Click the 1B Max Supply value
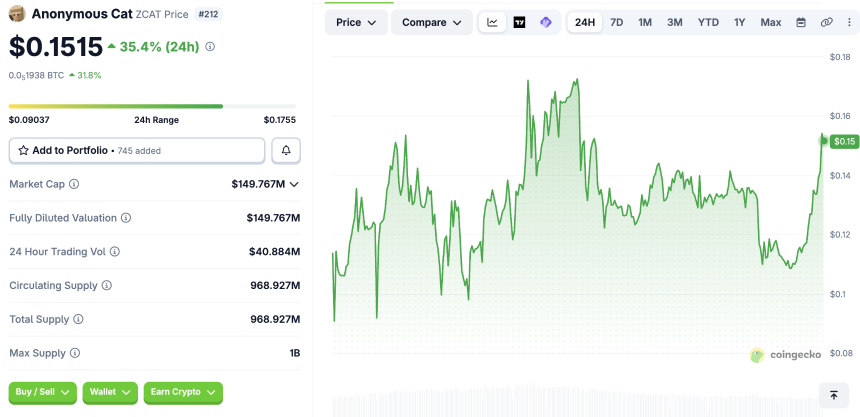Screen dimensions: 860x417 pyautogui.click(x=295, y=353)
